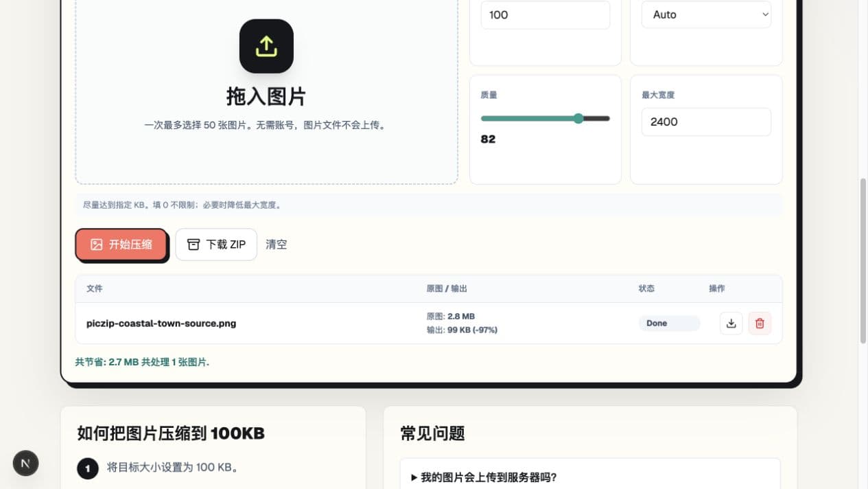
Task: Click the 尽量达到指定 KB hint text
Action: (x=182, y=205)
